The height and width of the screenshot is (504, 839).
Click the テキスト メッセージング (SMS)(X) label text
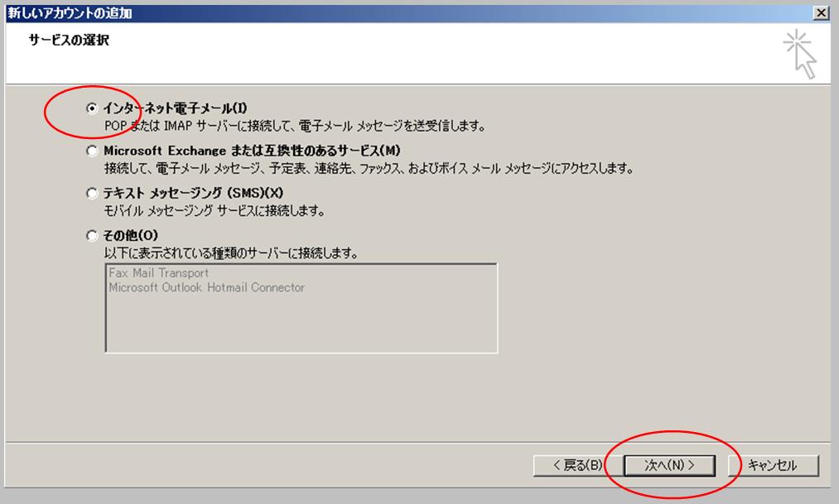(194, 193)
